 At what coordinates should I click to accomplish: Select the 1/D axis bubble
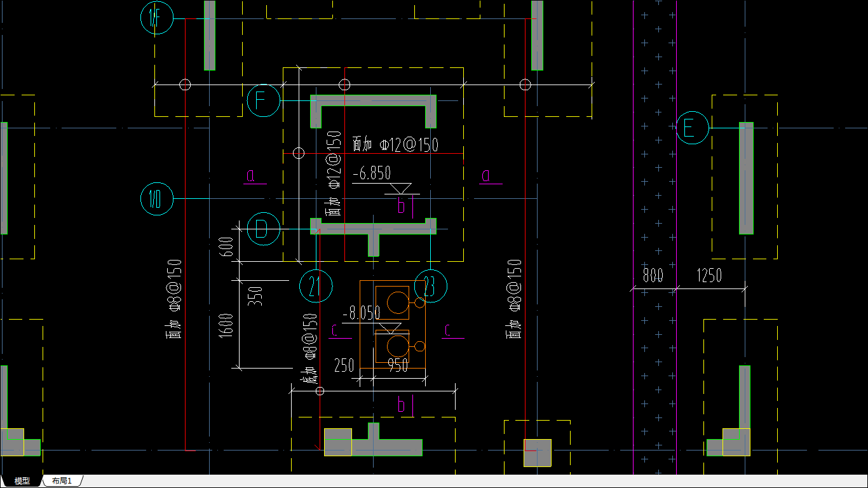pos(156,199)
